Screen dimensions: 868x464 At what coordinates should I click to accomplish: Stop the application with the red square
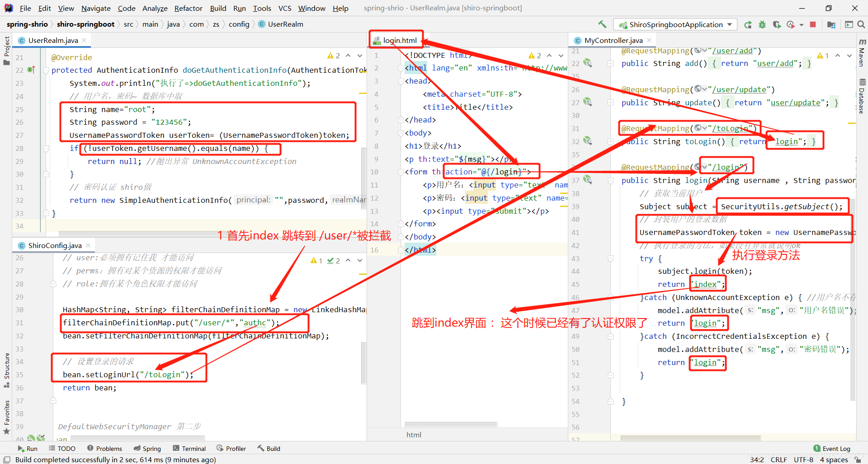click(813, 24)
